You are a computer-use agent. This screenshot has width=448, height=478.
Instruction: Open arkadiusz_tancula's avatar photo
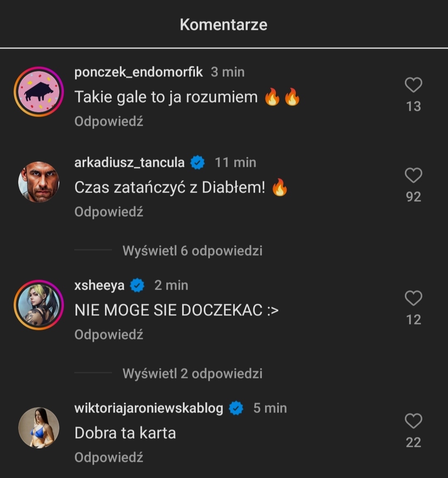pos(39,182)
